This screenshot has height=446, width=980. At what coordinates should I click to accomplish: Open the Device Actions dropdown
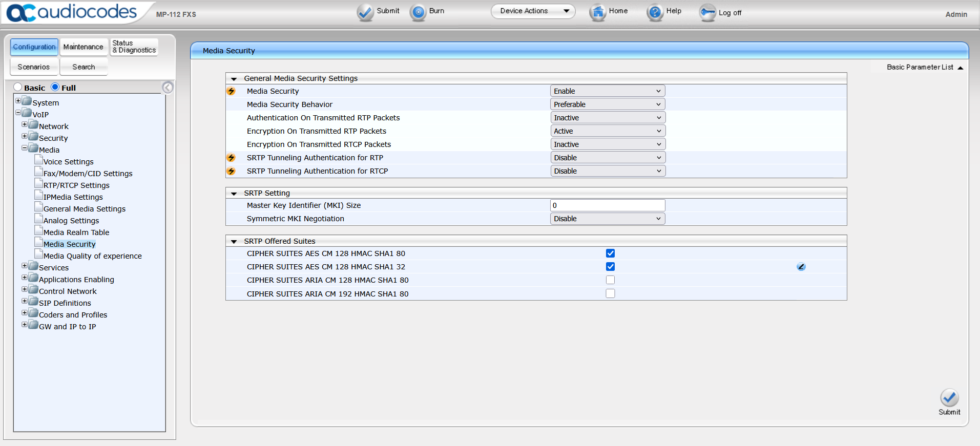click(x=533, y=11)
